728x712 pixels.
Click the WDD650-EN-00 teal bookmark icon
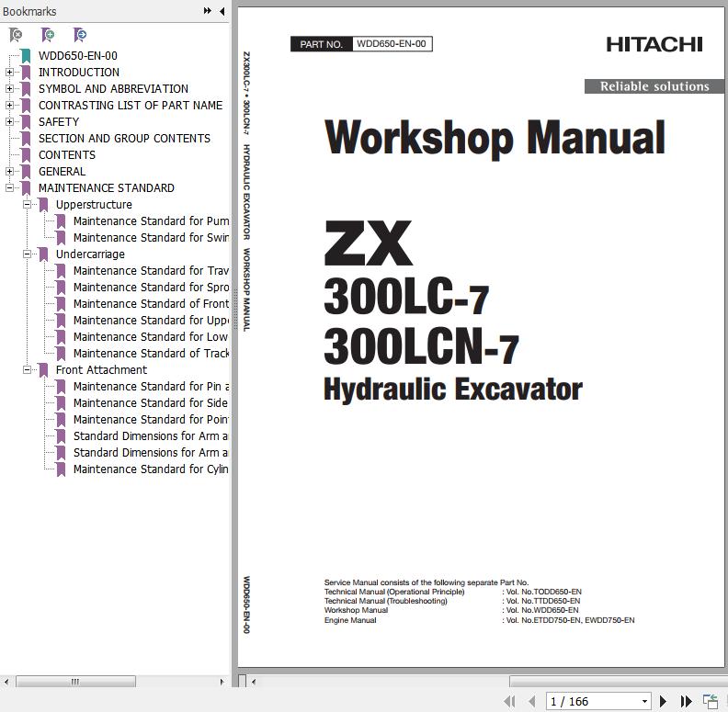[26, 56]
